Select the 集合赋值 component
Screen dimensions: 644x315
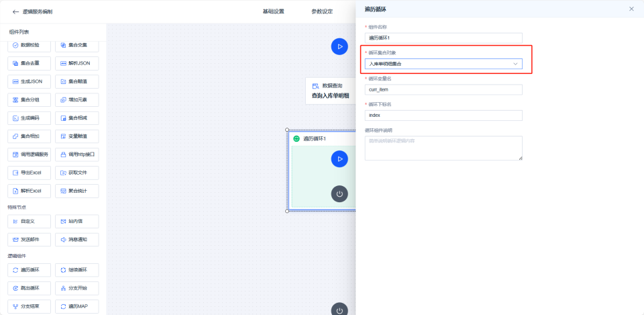tap(76, 81)
